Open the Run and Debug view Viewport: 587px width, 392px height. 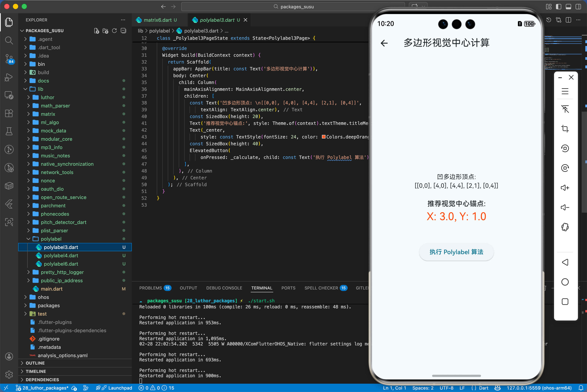pos(9,78)
